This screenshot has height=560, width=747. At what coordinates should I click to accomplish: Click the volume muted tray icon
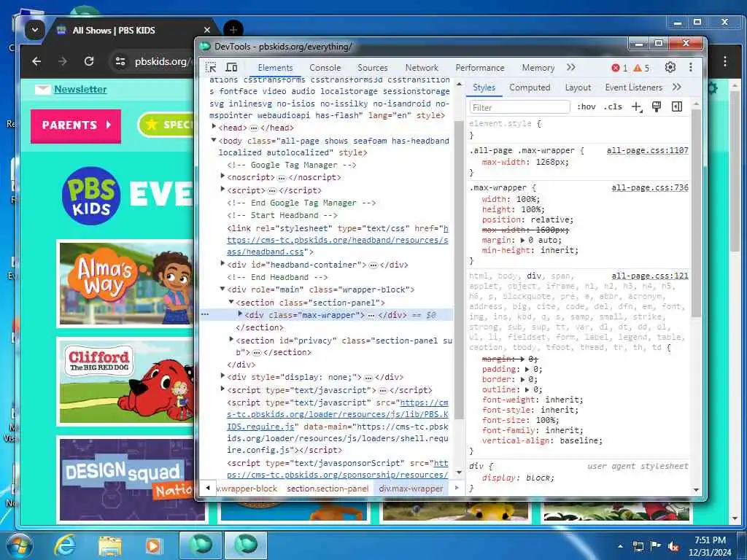click(x=673, y=546)
